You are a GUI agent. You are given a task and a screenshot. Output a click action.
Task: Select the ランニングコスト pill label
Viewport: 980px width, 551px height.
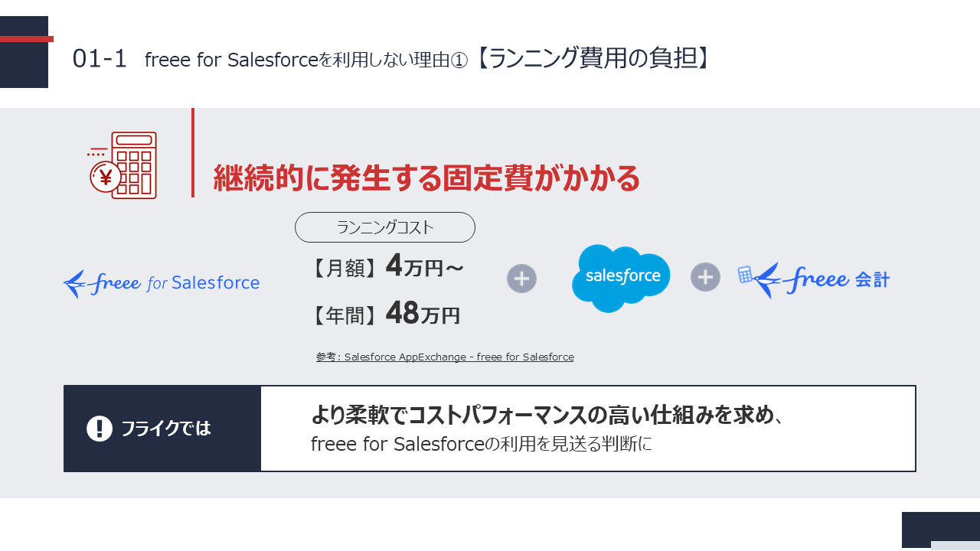pyautogui.click(x=385, y=227)
